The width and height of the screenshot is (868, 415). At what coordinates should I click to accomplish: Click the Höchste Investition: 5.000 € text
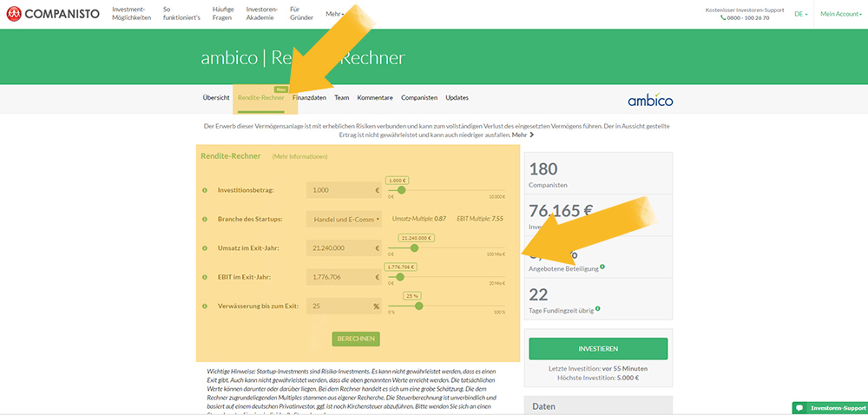coord(598,378)
